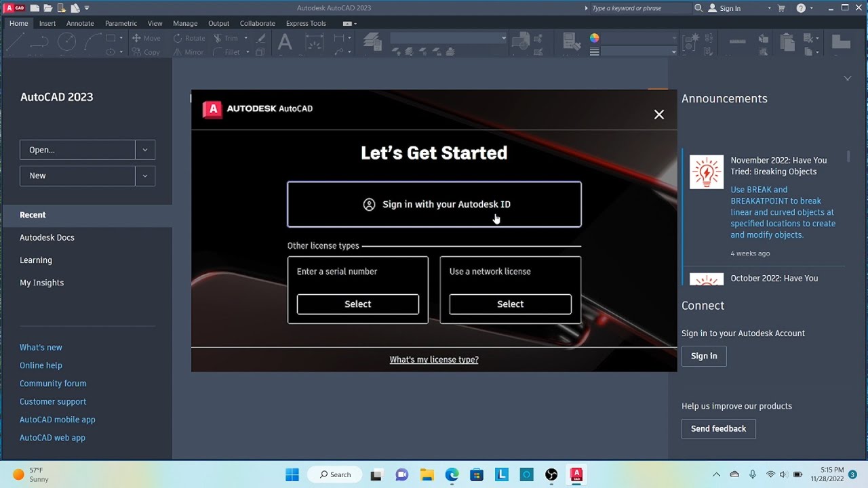868x488 pixels.
Task: Click Send feedback button
Action: 718,429
